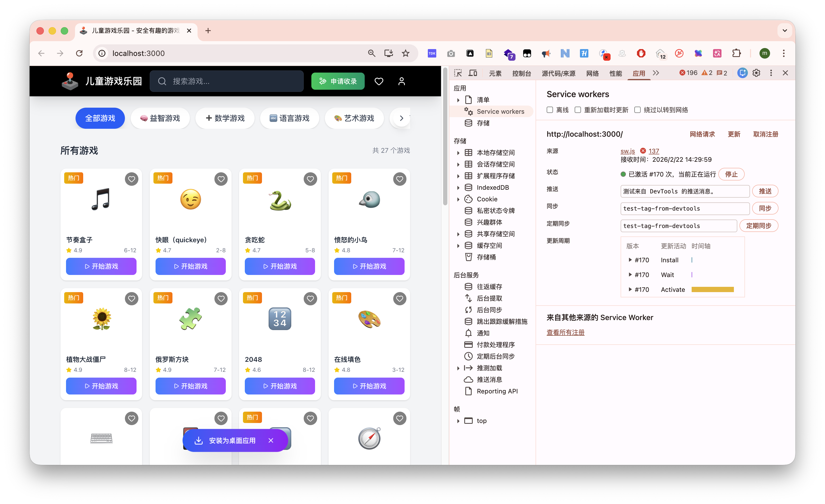This screenshot has width=825, height=504.
Task: Check 重新加载时更新 option
Action: (x=577, y=110)
